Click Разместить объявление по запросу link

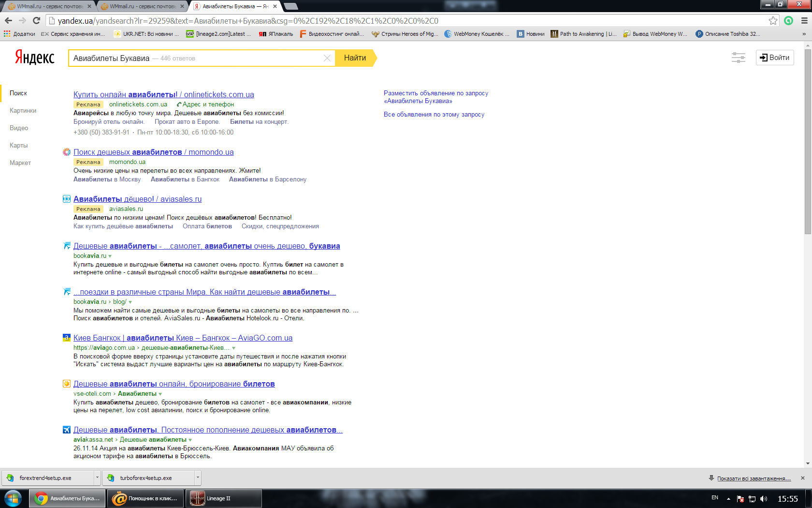436,97
